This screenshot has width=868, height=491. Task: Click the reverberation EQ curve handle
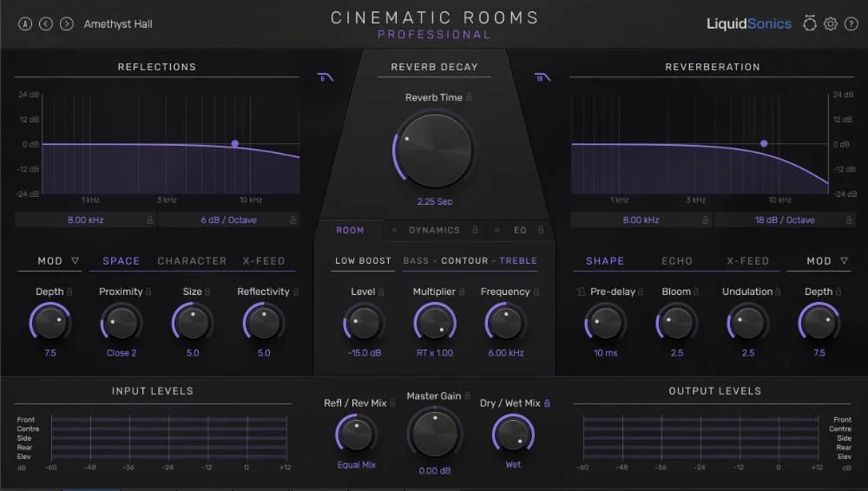(x=764, y=143)
